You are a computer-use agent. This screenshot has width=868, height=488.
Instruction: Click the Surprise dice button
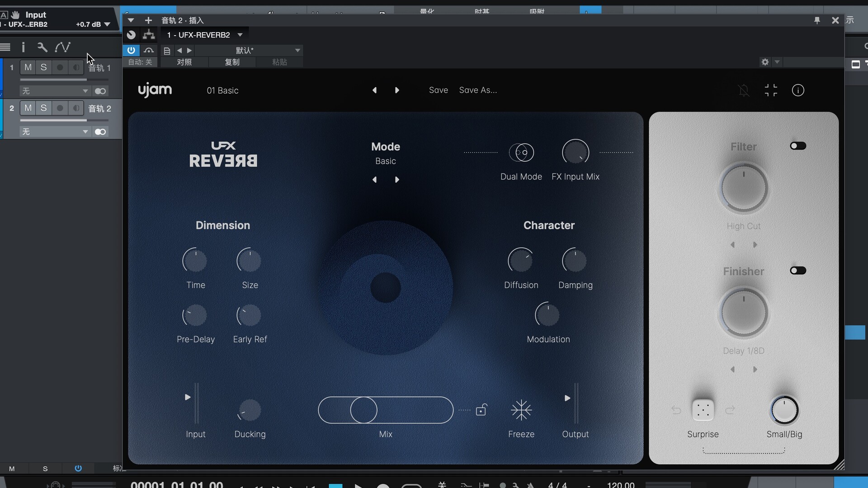point(703,410)
